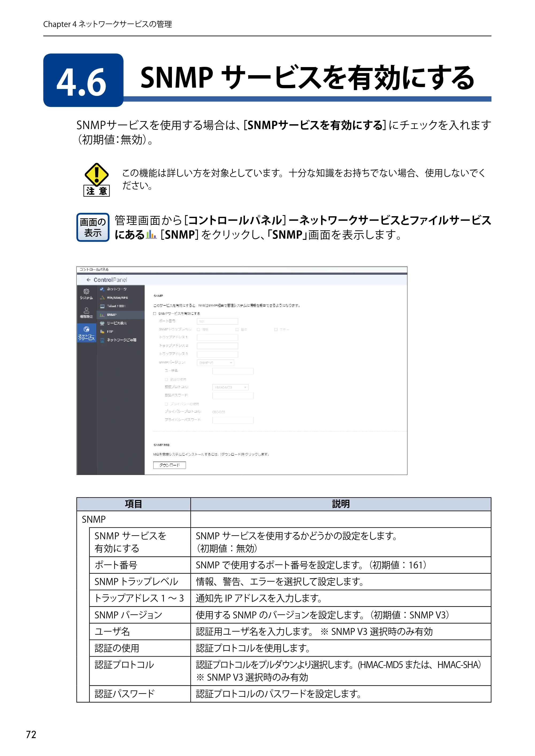Open Win/Mac/NFS in the sidebar
The height and width of the screenshot is (756, 535).
pyautogui.click(x=121, y=298)
